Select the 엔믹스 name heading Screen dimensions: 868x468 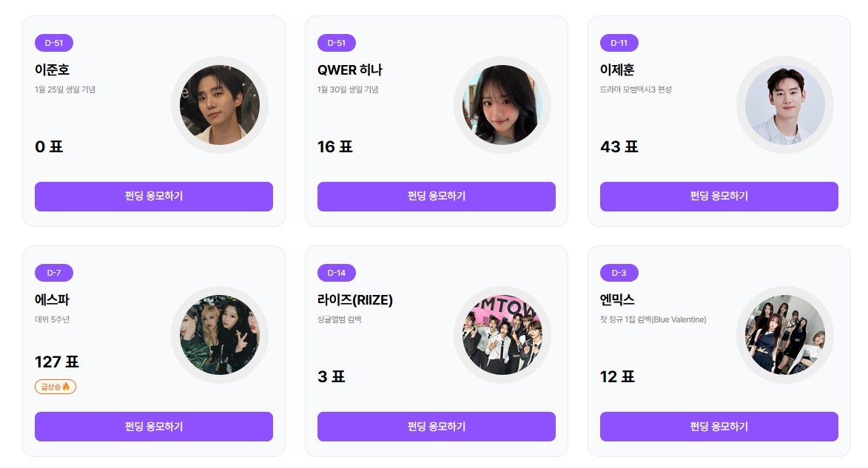click(618, 300)
